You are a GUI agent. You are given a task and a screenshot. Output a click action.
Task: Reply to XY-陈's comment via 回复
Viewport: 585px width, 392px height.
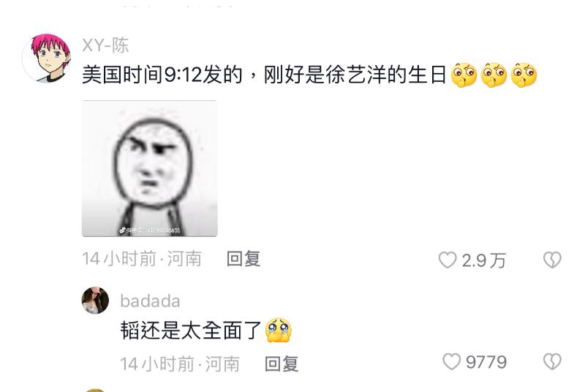point(244,259)
